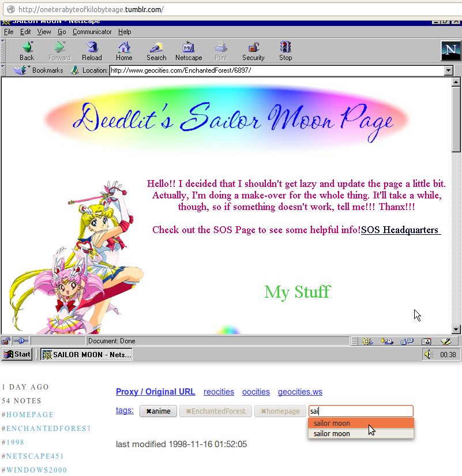Click SAILOR MOON Netscape taskbar button

(87, 354)
